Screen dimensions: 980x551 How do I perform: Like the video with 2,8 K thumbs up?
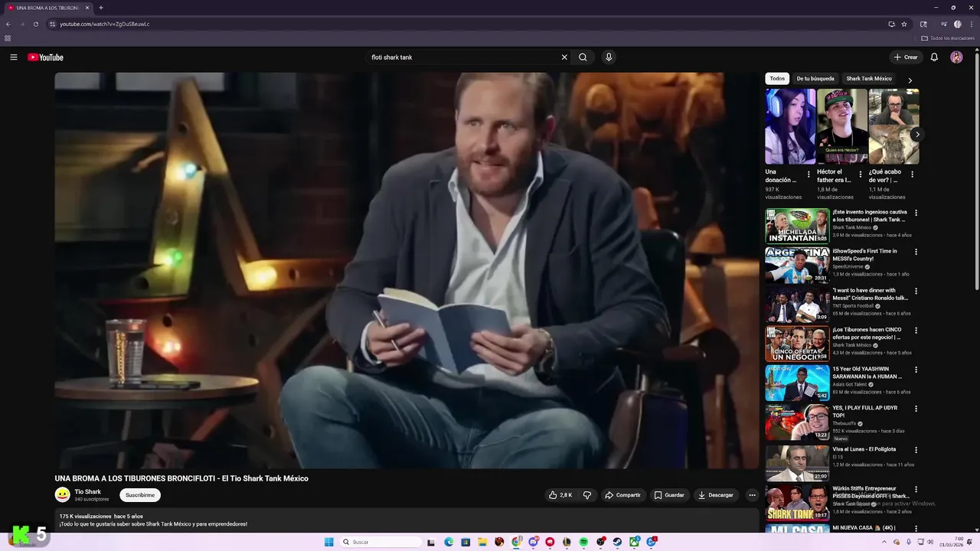click(560, 495)
